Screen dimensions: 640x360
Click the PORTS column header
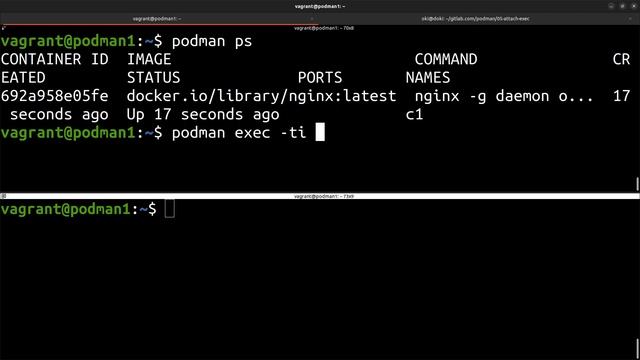click(320, 78)
